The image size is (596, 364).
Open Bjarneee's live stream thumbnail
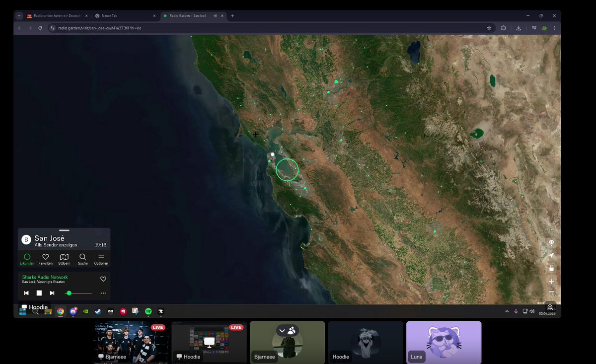click(131, 342)
